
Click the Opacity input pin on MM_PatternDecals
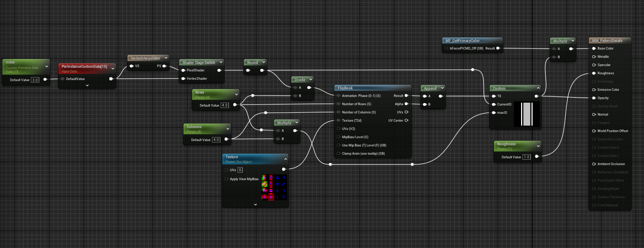pyautogui.click(x=594, y=98)
